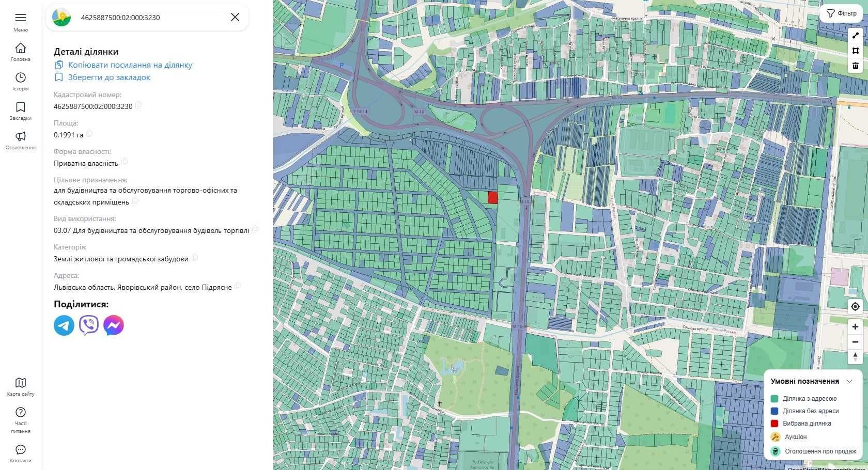Image resolution: width=868 pixels, height=470 pixels.
Task: Open Закладки bookmarks in sidebar
Action: (21, 111)
